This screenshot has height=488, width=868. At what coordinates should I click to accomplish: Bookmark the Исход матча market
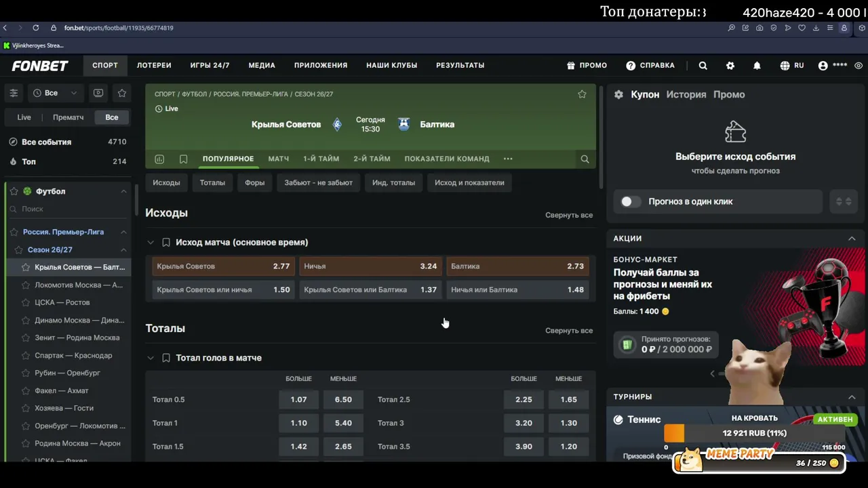(x=166, y=242)
